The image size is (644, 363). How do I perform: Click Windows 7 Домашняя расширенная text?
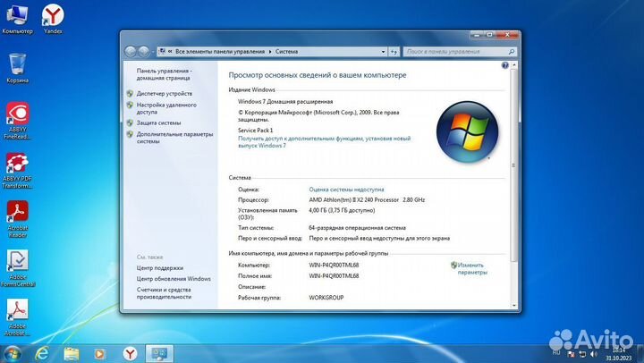click(x=285, y=101)
